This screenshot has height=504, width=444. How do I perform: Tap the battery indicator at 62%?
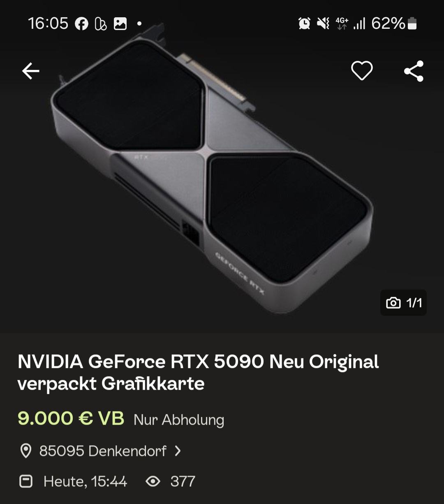[412, 24]
